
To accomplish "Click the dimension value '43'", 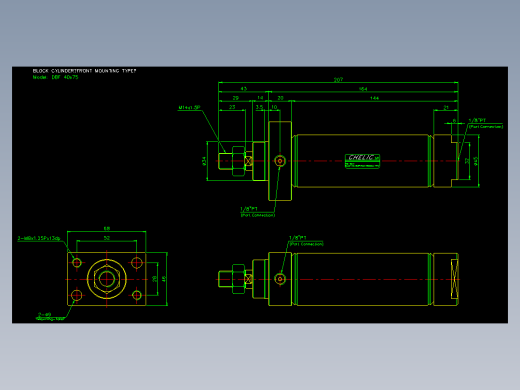I will tap(244, 89).
